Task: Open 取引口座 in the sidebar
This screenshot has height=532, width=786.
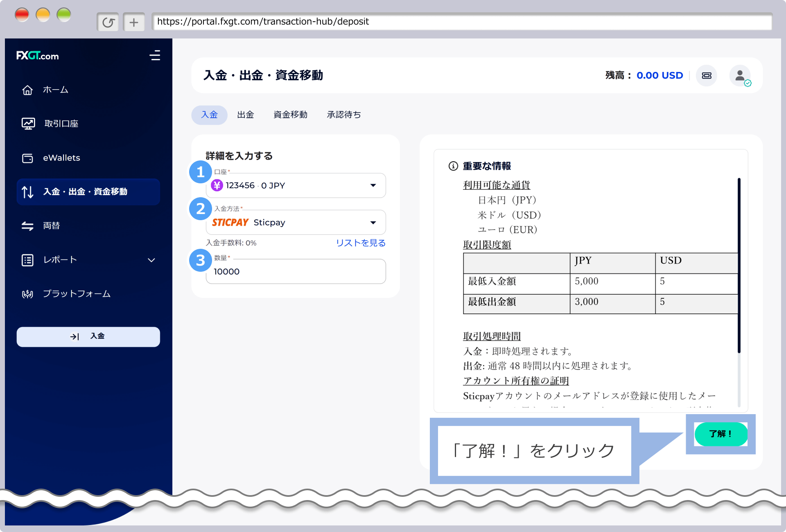Action: (x=88, y=124)
